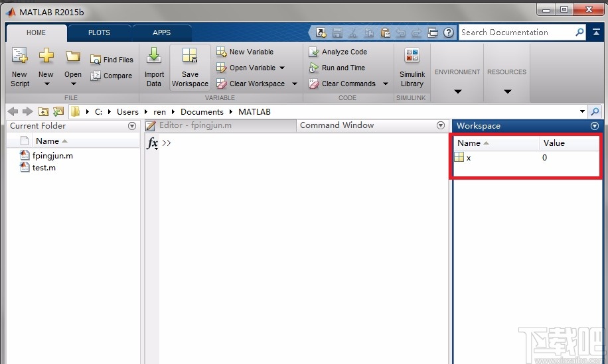Viewport: 608px width, 364px height.
Task: Click the new shortcut icon in quick access toolbar
Action: 321,32
